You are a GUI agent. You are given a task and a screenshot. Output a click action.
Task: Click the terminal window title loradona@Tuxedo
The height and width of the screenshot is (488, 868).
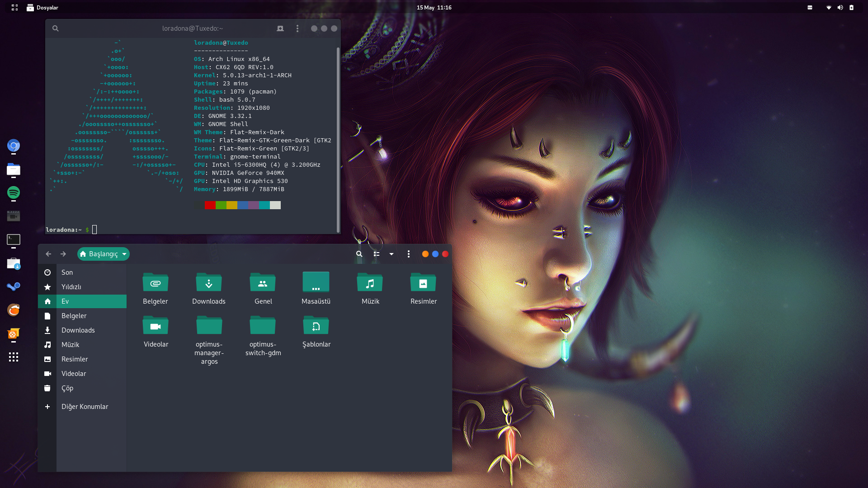pos(193,28)
